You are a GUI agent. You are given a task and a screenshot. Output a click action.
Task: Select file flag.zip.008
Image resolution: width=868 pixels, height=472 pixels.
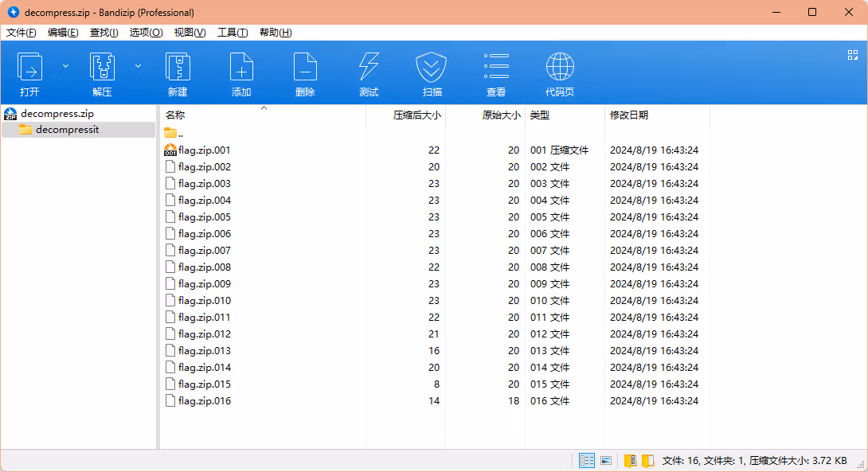point(205,267)
